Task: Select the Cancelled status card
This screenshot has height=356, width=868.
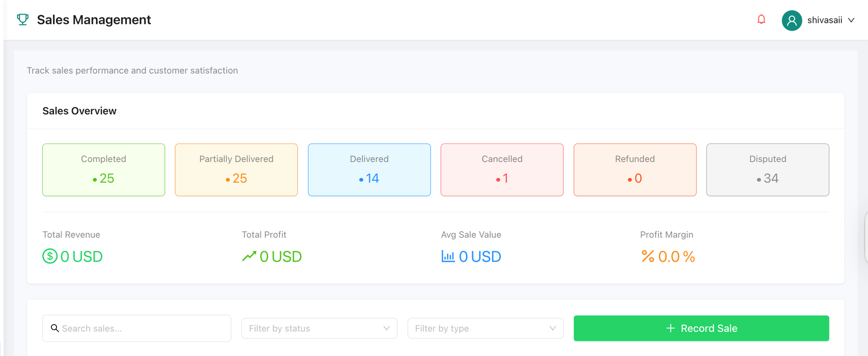Action: tap(501, 170)
